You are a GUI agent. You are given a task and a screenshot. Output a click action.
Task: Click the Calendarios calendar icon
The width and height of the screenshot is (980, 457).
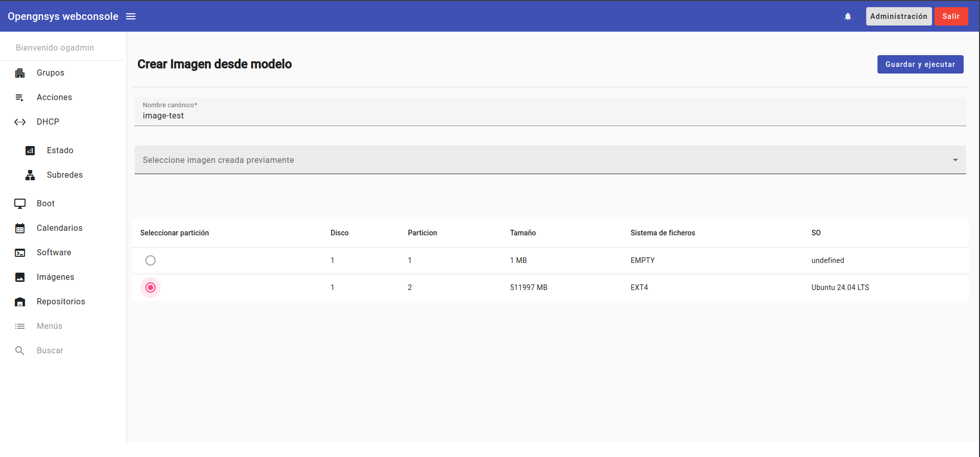point(20,228)
